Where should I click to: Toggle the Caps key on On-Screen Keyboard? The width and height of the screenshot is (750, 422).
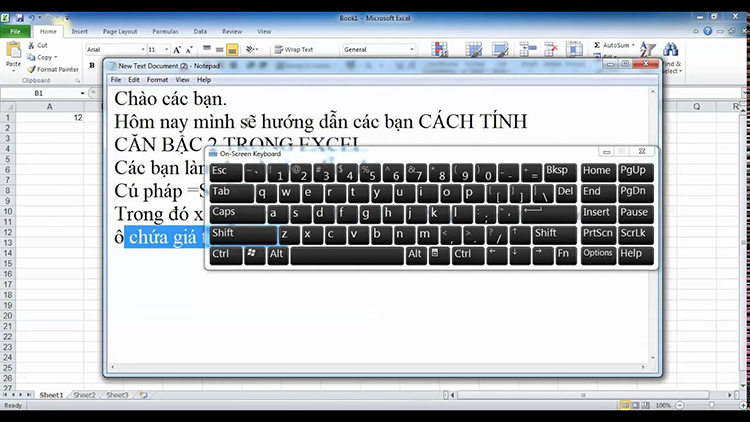click(x=237, y=214)
